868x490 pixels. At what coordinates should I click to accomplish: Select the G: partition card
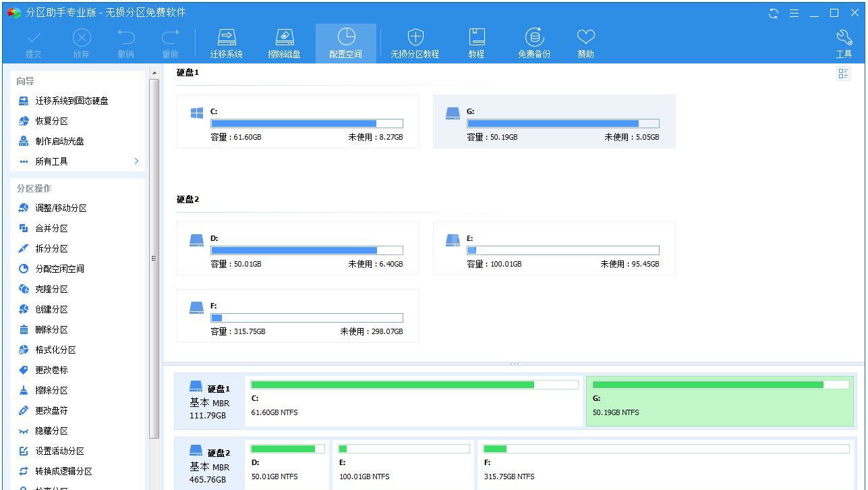(554, 121)
